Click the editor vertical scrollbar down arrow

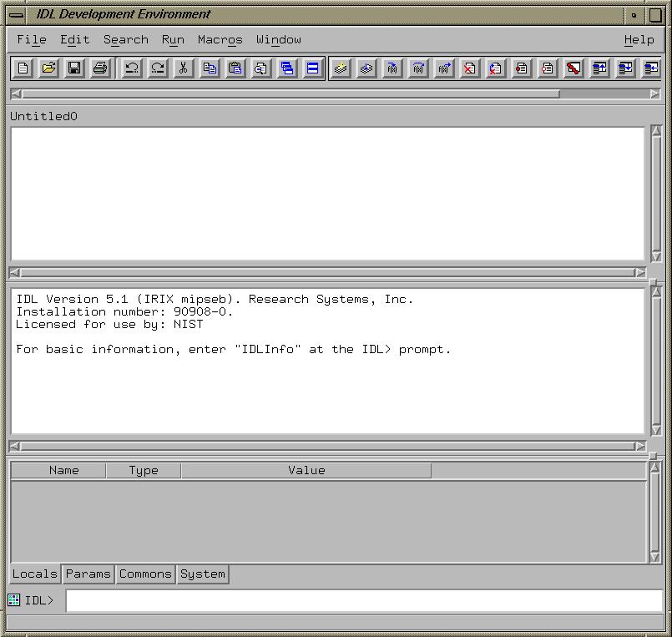pos(656,256)
